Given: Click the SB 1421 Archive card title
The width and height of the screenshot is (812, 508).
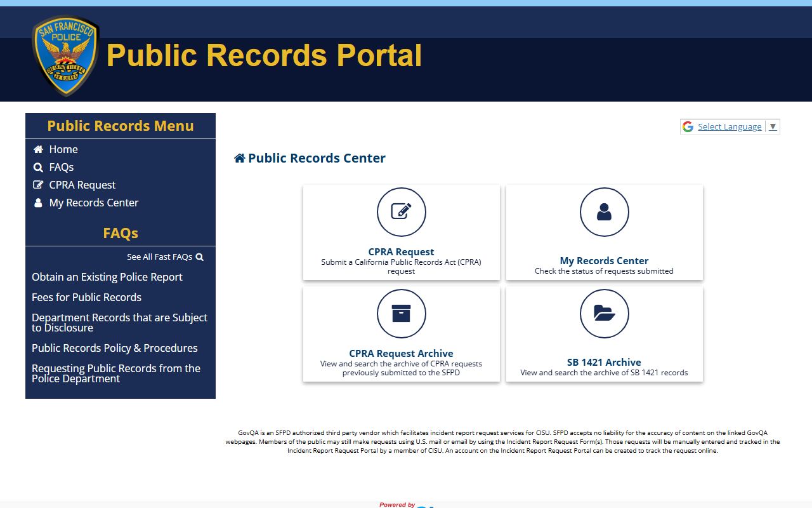Looking at the screenshot, I should click(605, 362).
